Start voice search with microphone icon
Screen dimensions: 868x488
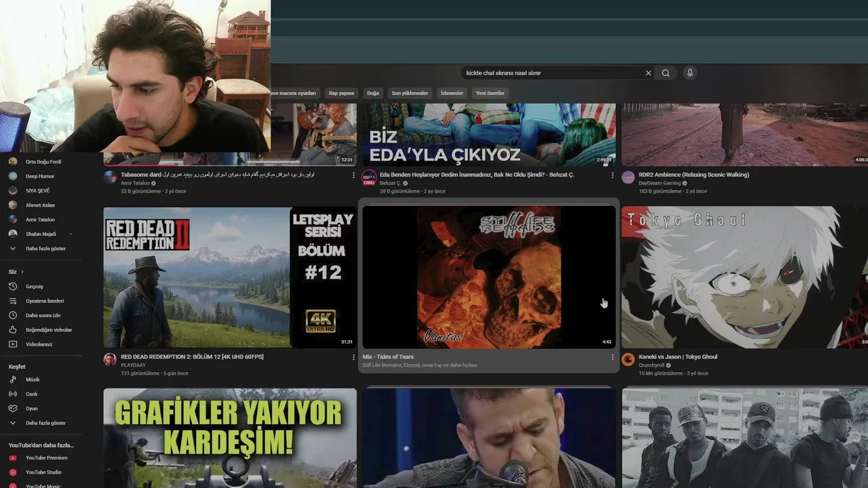coord(690,73)
